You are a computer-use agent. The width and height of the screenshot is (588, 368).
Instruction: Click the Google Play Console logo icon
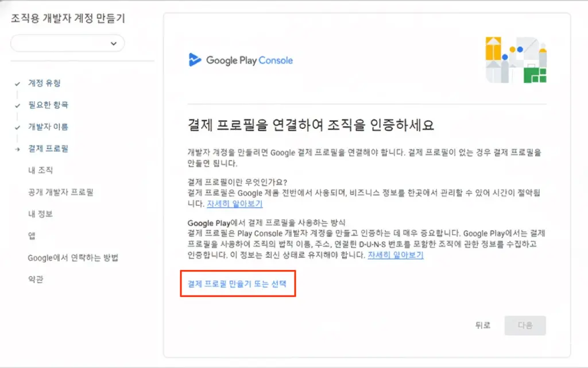pos(195,60)
